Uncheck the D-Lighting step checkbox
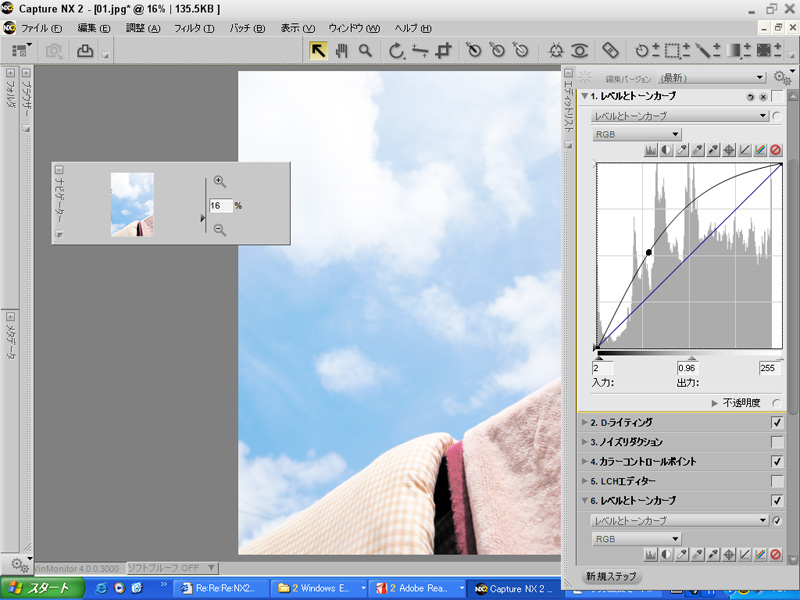The width and height of the screenshot is (800, 600). tap(777, 422)
